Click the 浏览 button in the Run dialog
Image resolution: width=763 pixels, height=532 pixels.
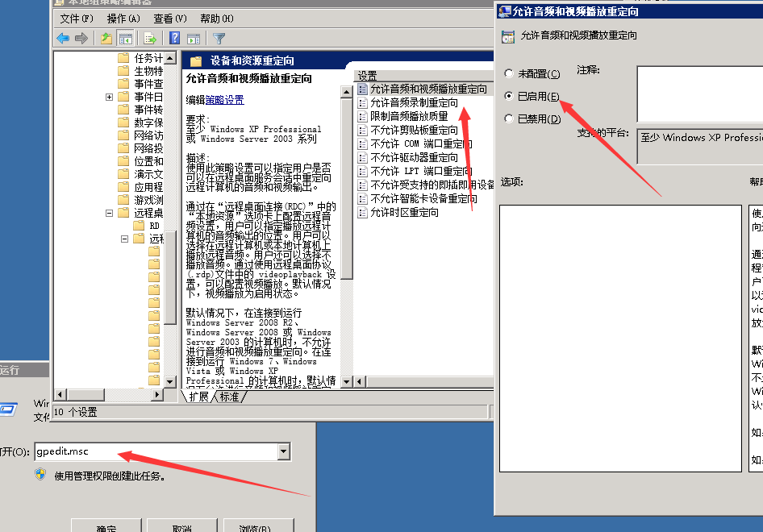tap(256, 528)
